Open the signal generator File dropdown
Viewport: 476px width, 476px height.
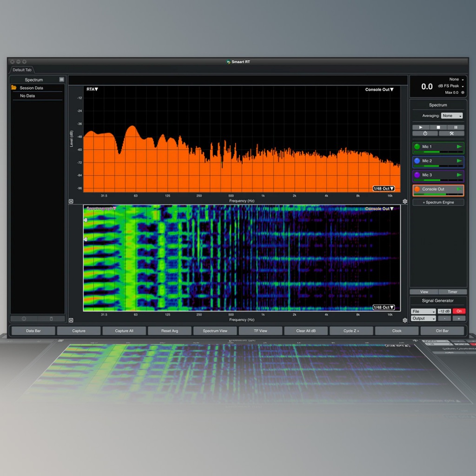423,311
